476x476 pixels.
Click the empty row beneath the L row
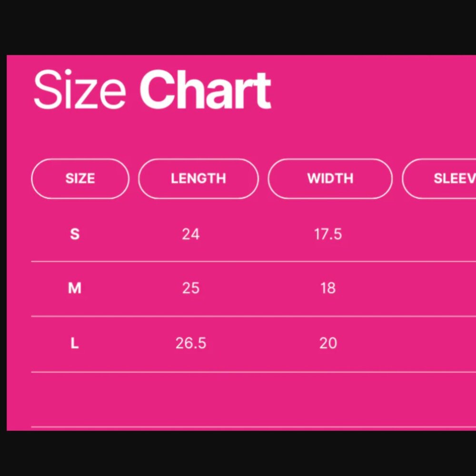[x=254, y=399]
